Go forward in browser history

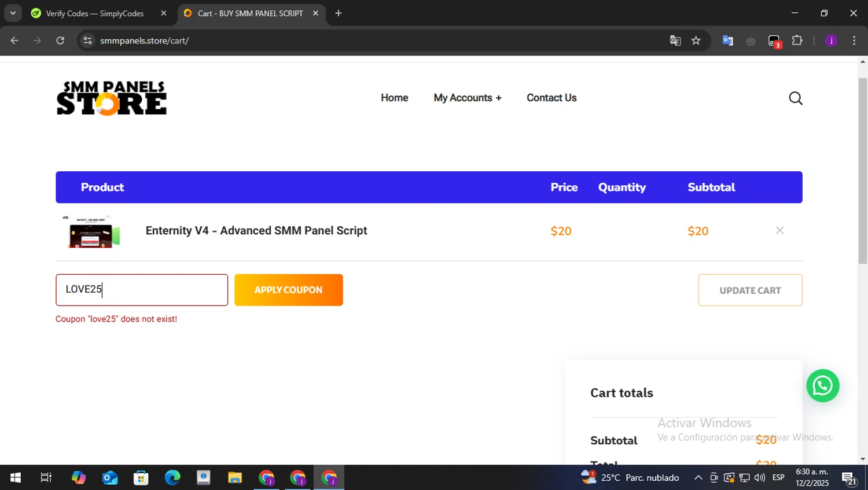[37, 40]
